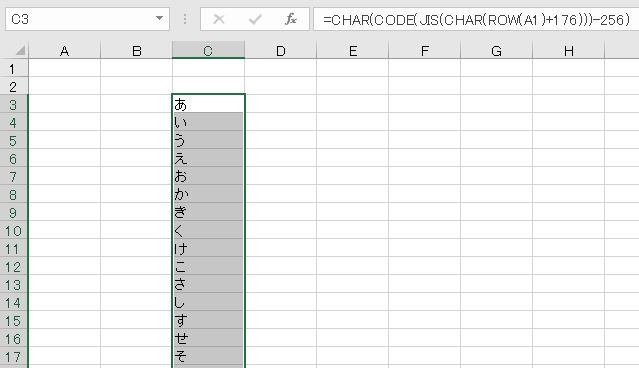Screen dimensions: 639x368
Task: Select column B header
Action: coord(137,51)
